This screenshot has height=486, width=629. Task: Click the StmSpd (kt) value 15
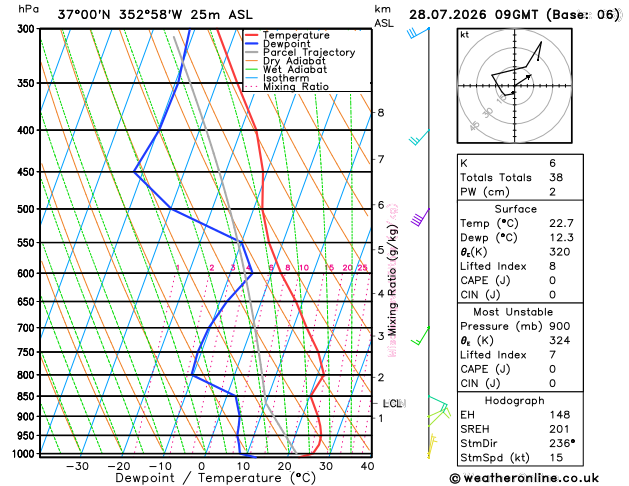point(556,458)
